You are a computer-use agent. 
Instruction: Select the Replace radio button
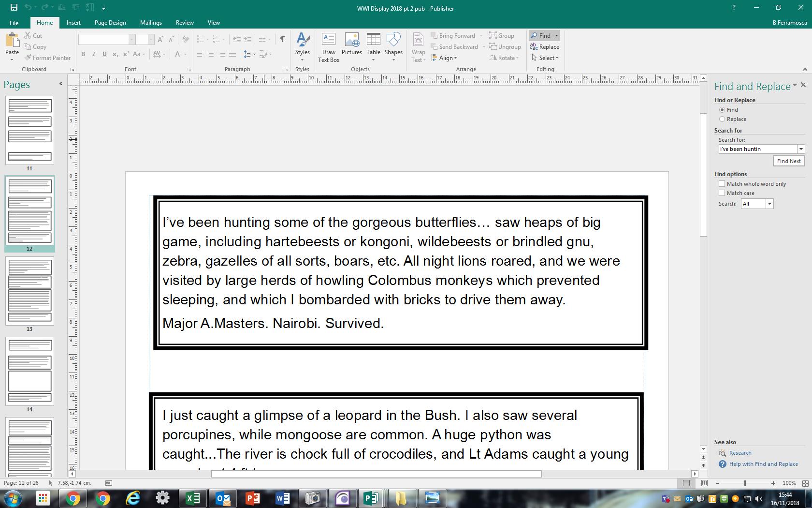coord(722,119)
